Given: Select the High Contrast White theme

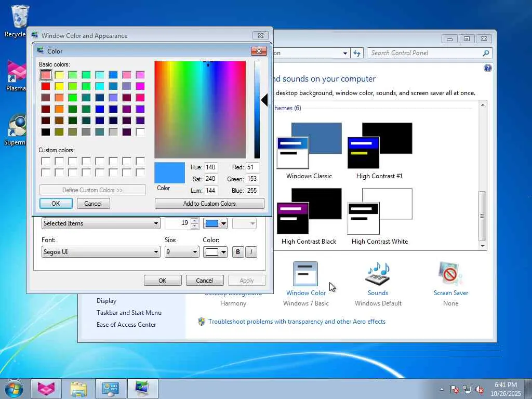Looking at the screenshot, I should point(380,217).
